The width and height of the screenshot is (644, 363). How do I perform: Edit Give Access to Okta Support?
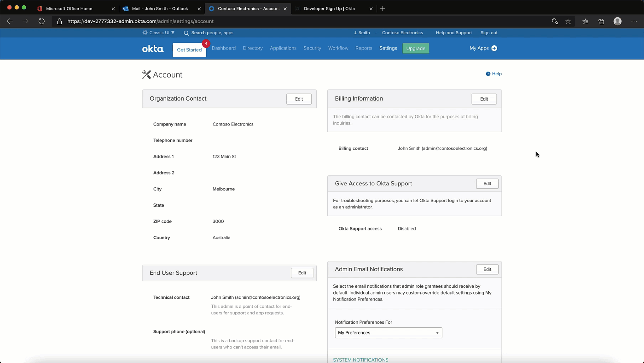click(x=487, y=184)
